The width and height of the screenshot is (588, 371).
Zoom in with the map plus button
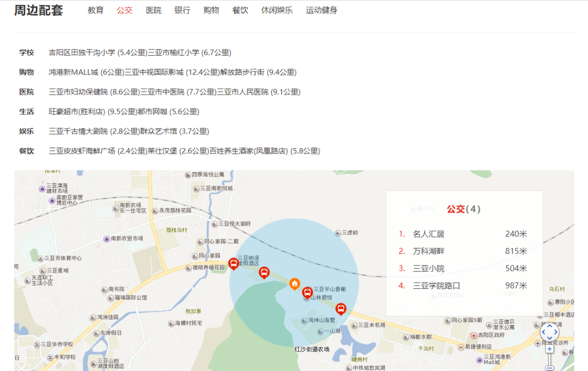[549, 349]
